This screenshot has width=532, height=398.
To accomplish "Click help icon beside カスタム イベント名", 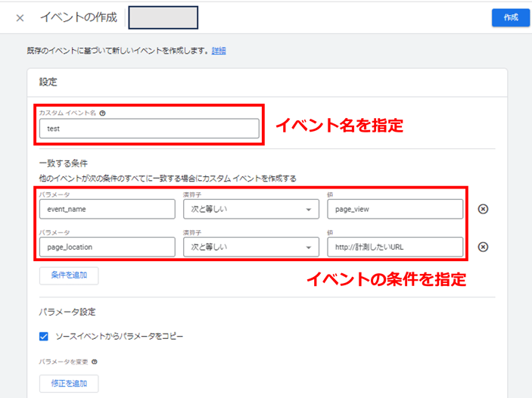I will [x=102, y=113].
